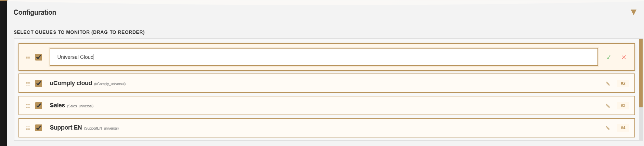Click drag handle of the Universal Cloud row
644x146 pixels.
pyautogui.click(x=28, y=57)
